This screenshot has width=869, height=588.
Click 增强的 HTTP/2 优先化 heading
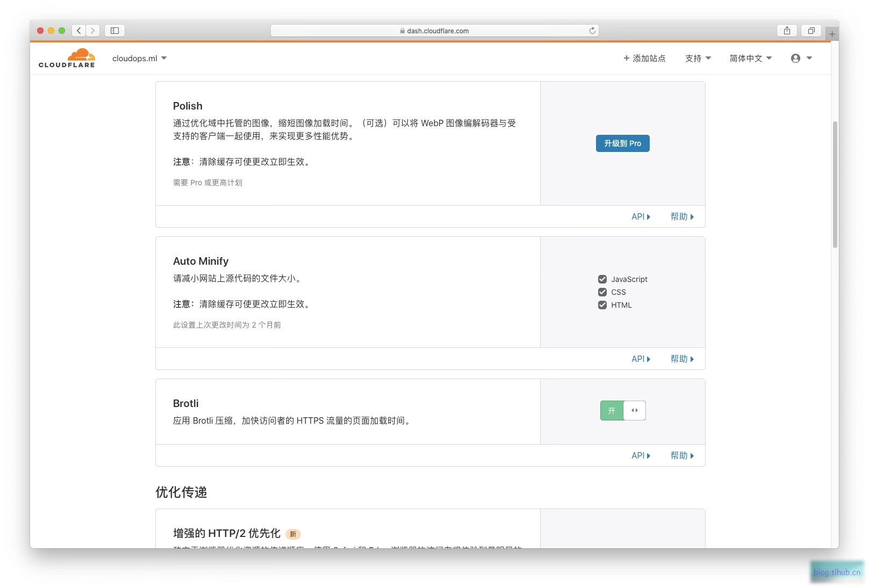coord(226,533)
